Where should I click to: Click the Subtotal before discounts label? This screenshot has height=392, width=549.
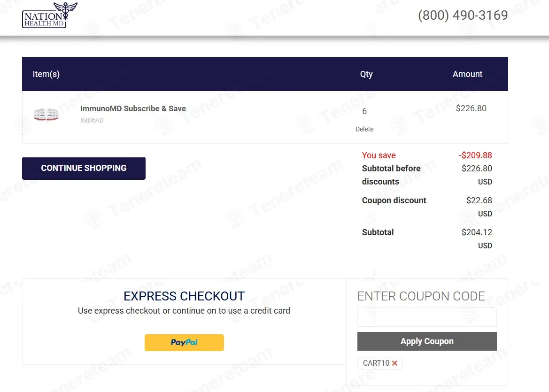391,175
